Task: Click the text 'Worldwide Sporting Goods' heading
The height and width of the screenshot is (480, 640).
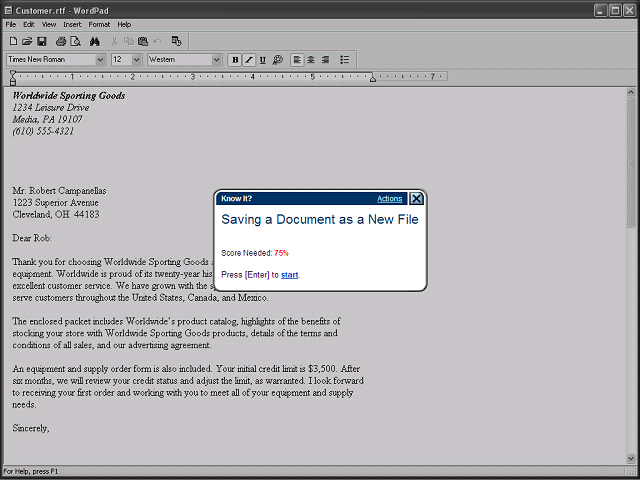Action: (69, 96)
